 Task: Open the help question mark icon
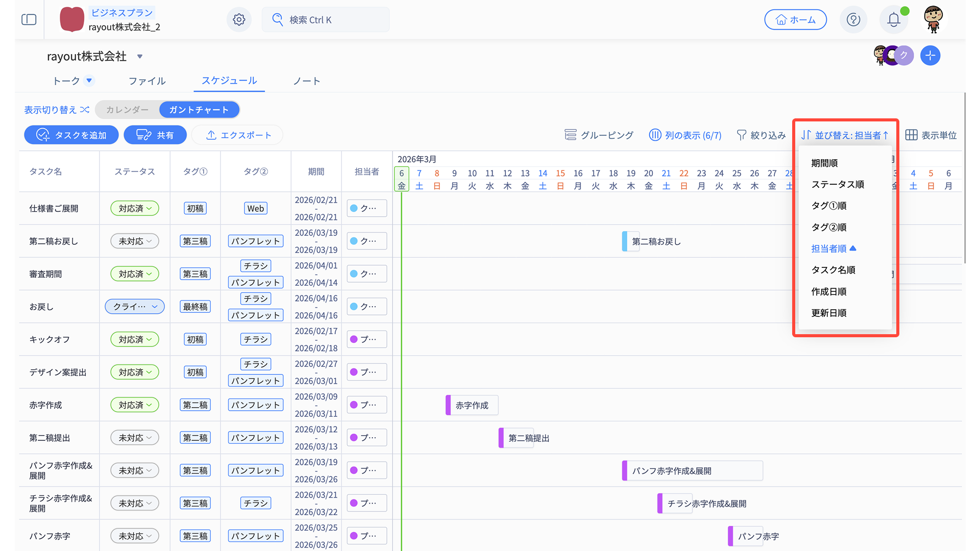coord(853,20)
